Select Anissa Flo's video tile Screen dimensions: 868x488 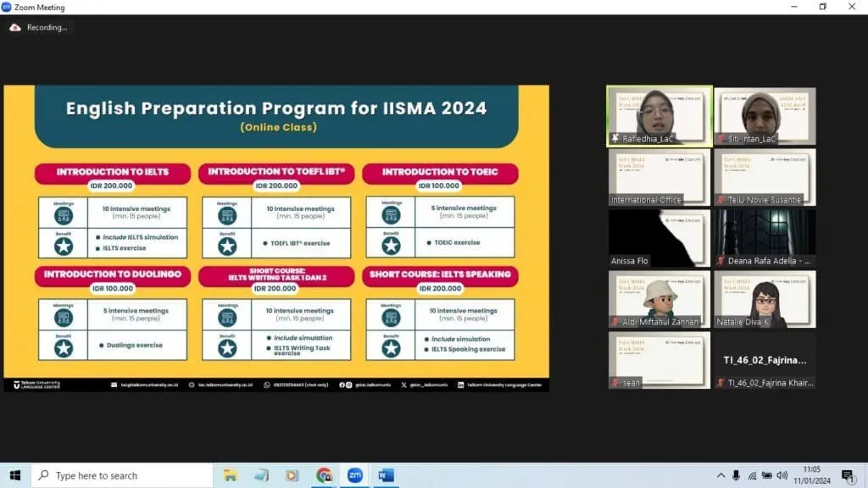click(x=659, y=237)
